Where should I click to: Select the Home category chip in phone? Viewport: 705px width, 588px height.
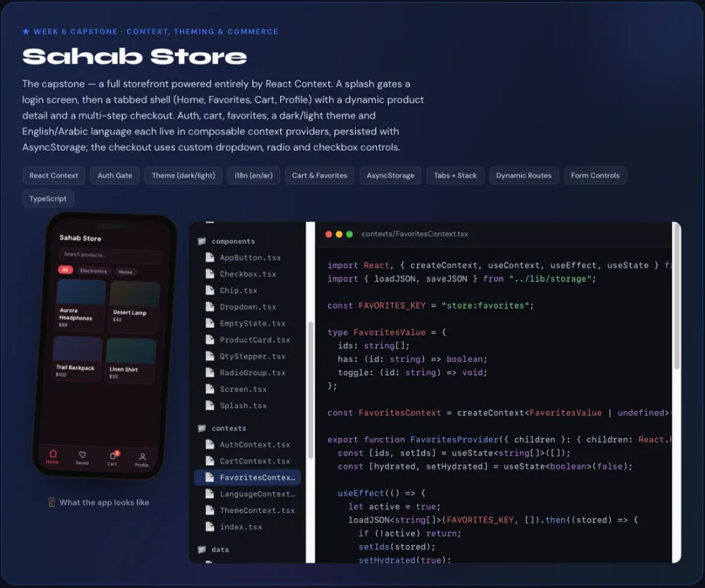(x=126, y=272)
